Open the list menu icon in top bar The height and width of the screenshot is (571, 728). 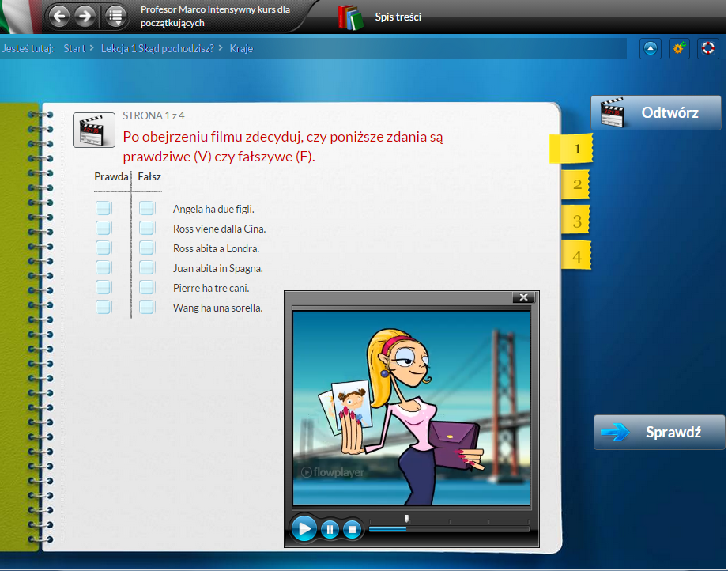click(115, 15)
